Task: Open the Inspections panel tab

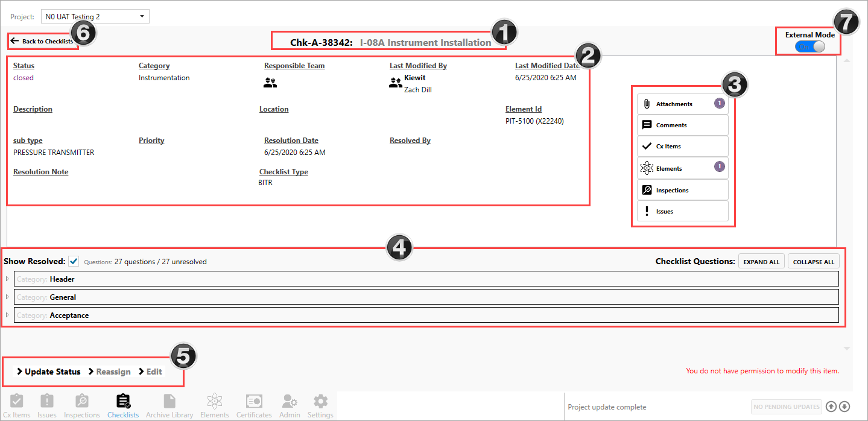Action: coord(683,190)
